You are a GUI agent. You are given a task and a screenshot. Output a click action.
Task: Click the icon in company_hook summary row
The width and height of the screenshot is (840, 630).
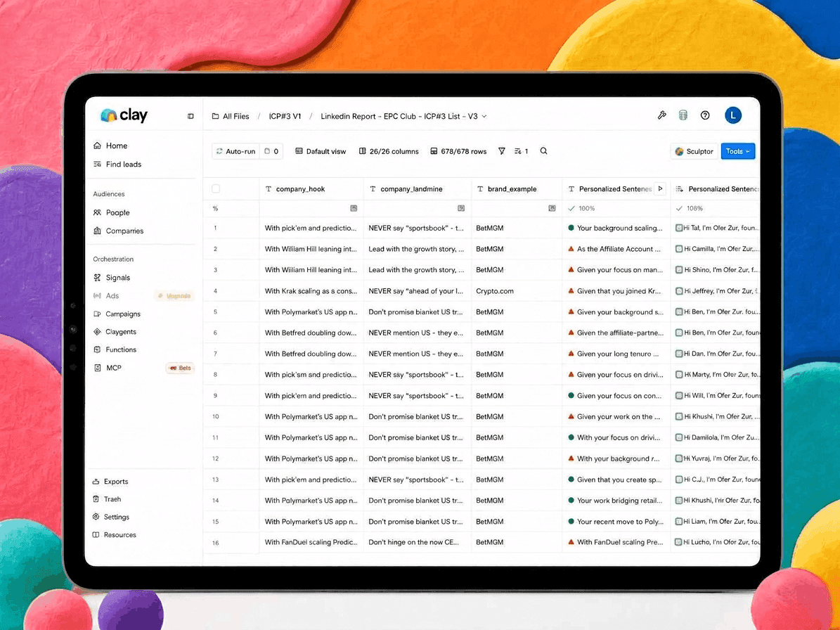[354, 208]
